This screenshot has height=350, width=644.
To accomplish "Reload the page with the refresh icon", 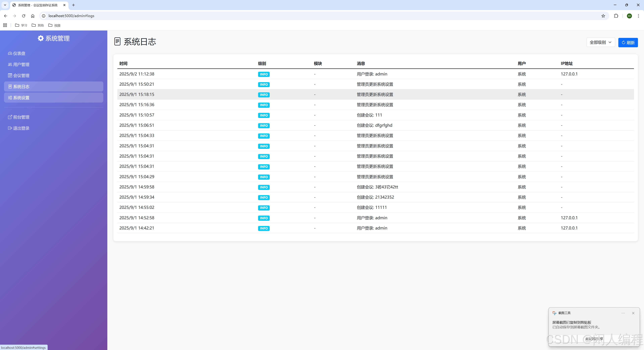I will pos(23,16).
